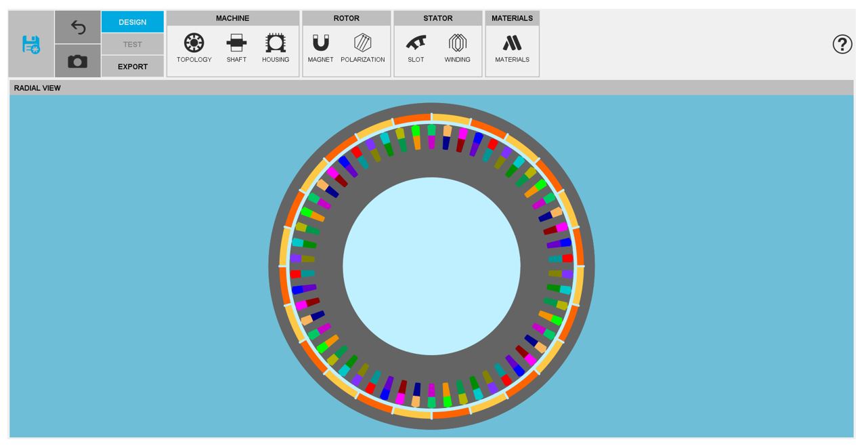Open the Polarization options
This screenshot has width=868, height=448.
363,48
